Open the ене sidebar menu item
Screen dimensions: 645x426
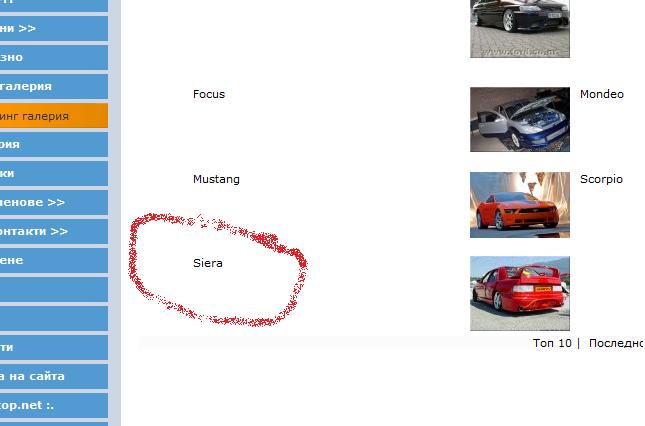54,260
